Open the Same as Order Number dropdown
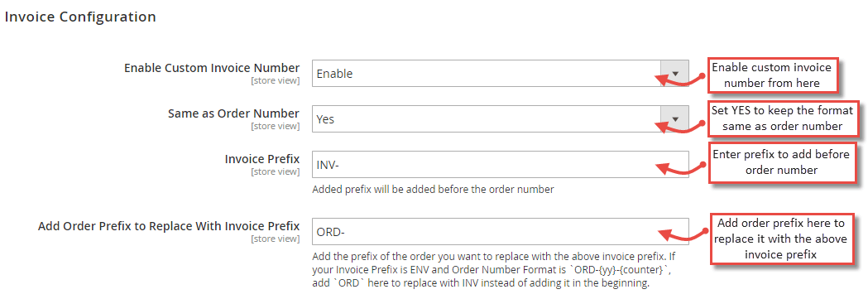868x299 pixels. [x=501, y=118]
